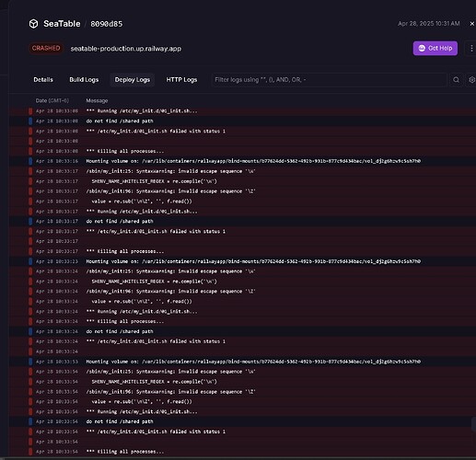Open the HTTP Logs tab
This screenshot has width=476, height=460.
point(181,80)
